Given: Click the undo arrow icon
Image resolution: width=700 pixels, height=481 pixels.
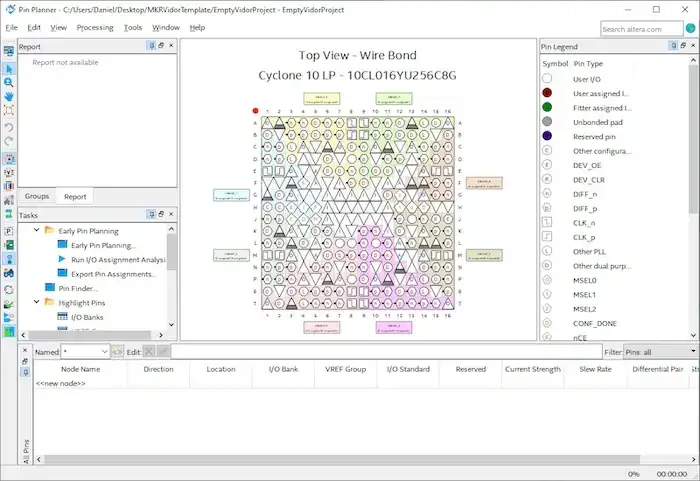Looking at the screenshot, I should point(9,127).
